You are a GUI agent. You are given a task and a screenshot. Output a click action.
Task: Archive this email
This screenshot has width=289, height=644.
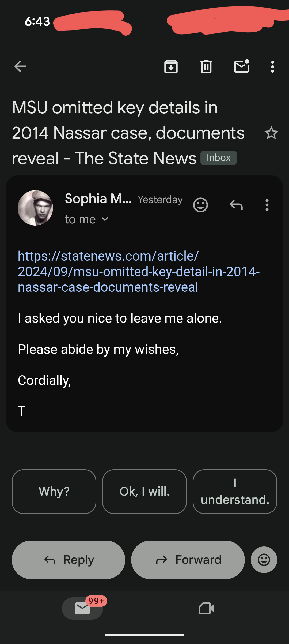point(171,67)
